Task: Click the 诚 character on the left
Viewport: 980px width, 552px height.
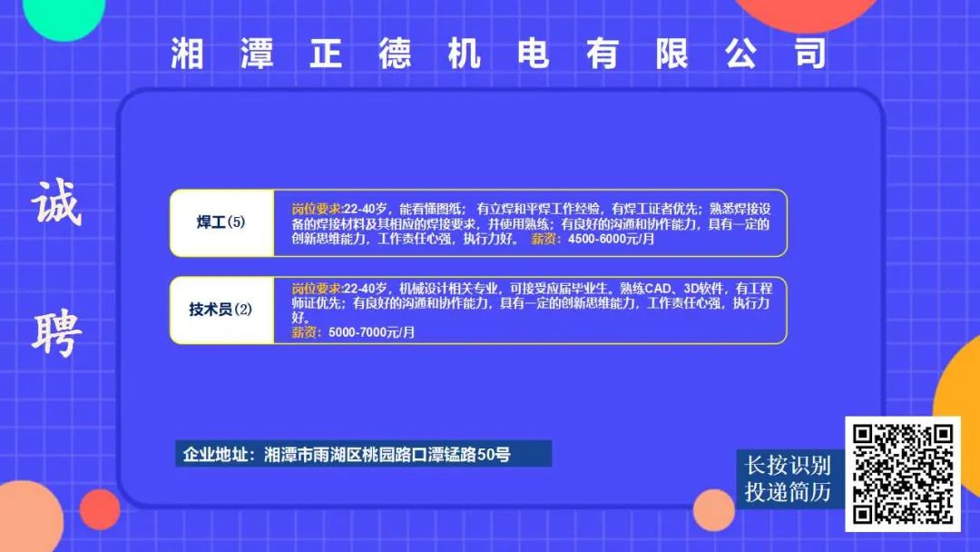Action: coord(57,202)
